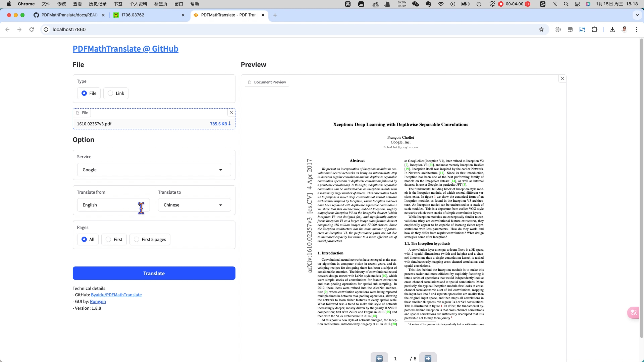The image size is (644, 362).
Task: Click the blue square extension icon in toolbar
Action: 582,29
